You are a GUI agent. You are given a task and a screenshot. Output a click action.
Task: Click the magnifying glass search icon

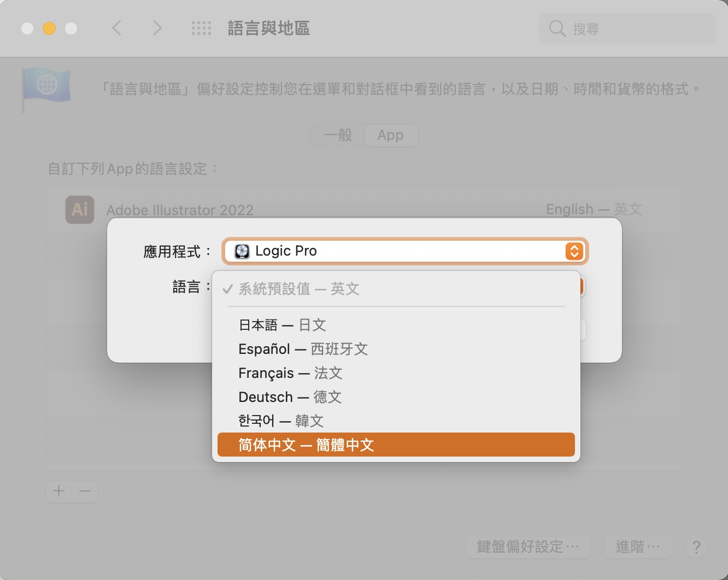pos(557,28)
